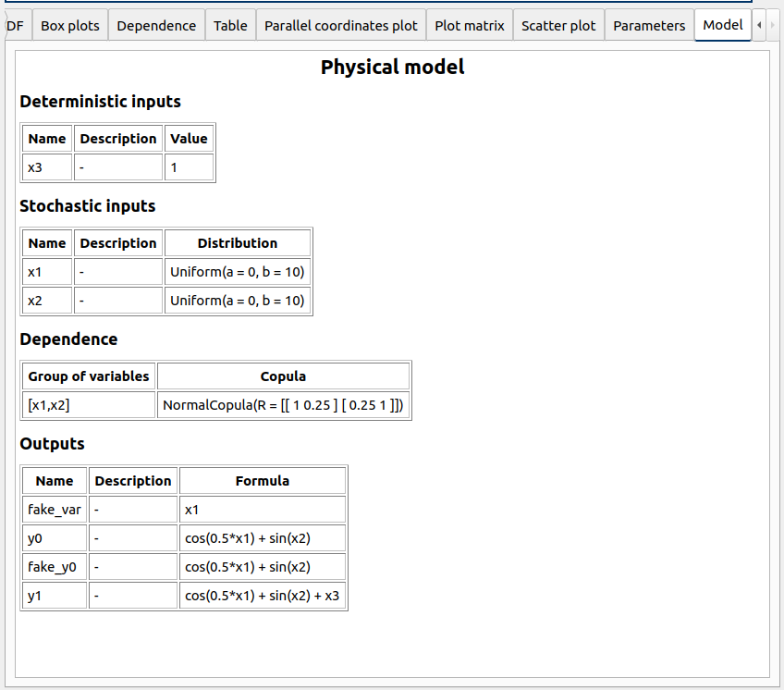
Task: Select the x3 deterministic input row
Action: click(x=46, y=166)
